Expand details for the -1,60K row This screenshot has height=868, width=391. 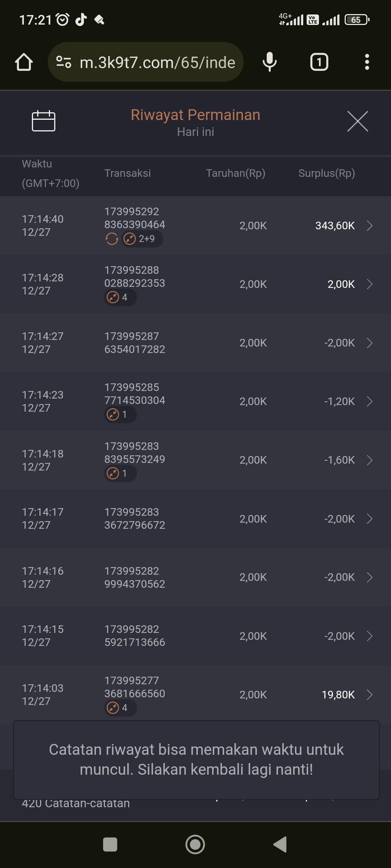369,460
